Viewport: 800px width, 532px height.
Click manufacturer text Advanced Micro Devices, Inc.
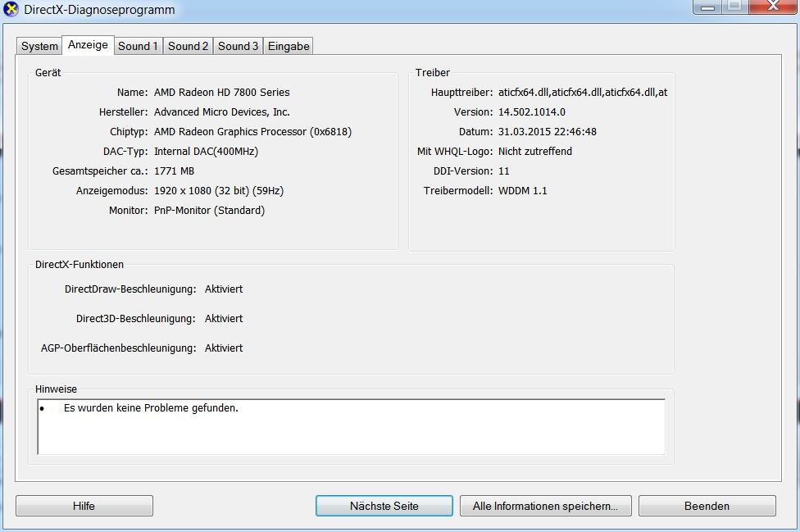222,111
